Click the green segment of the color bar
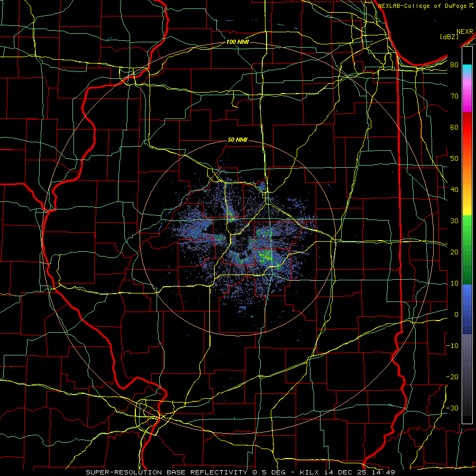 pyautogui.click(x=467, y=250)
